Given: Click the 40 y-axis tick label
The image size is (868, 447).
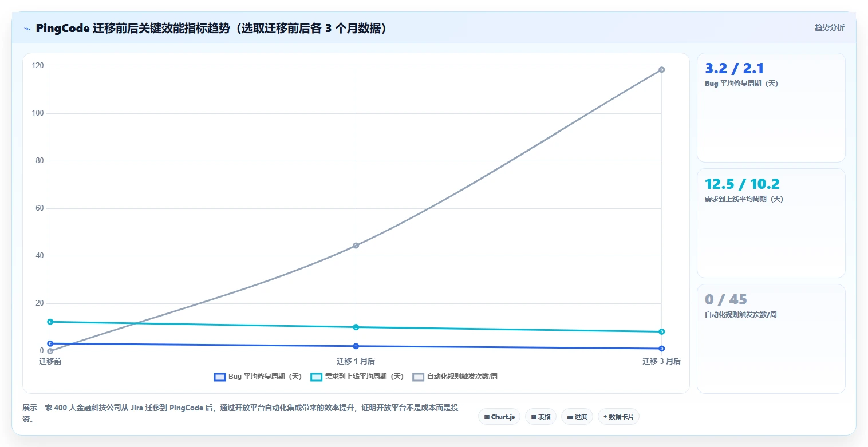Looking at the screenshot, I should [40, 256].
